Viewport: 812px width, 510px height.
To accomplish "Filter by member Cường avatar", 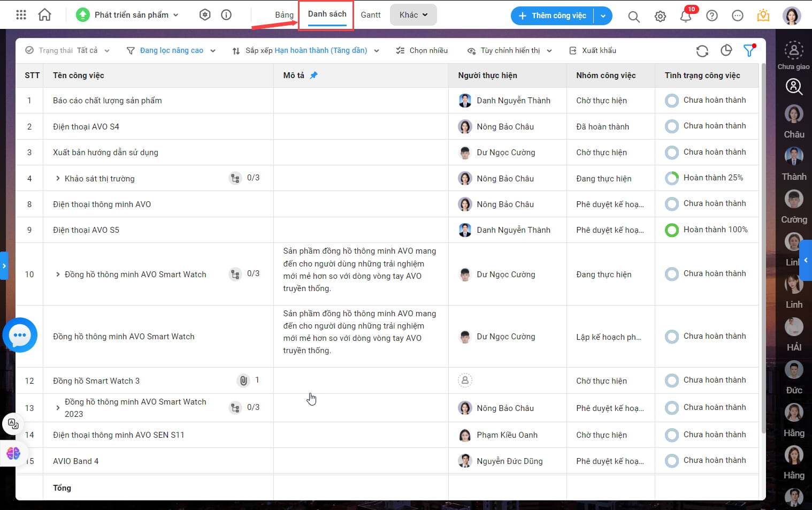I will tap(794, 199).
